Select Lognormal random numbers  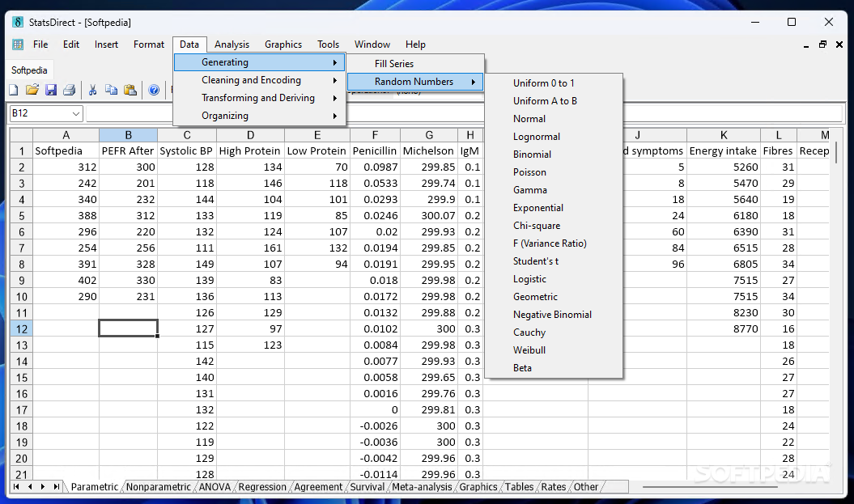[554, 137]
